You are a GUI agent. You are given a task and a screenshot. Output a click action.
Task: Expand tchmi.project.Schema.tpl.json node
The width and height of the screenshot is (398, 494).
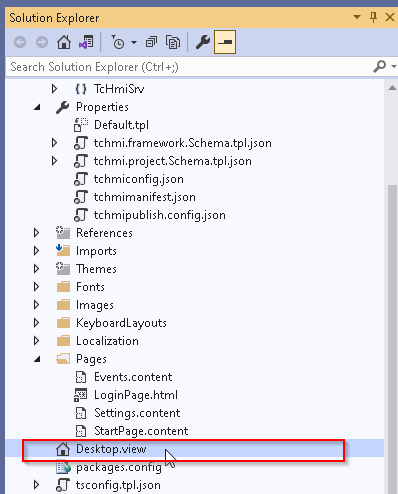tap(54, 161)
